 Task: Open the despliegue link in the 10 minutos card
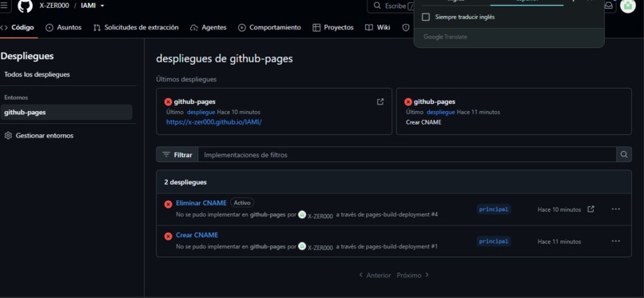pyautogui.click(x=201, y=112)
